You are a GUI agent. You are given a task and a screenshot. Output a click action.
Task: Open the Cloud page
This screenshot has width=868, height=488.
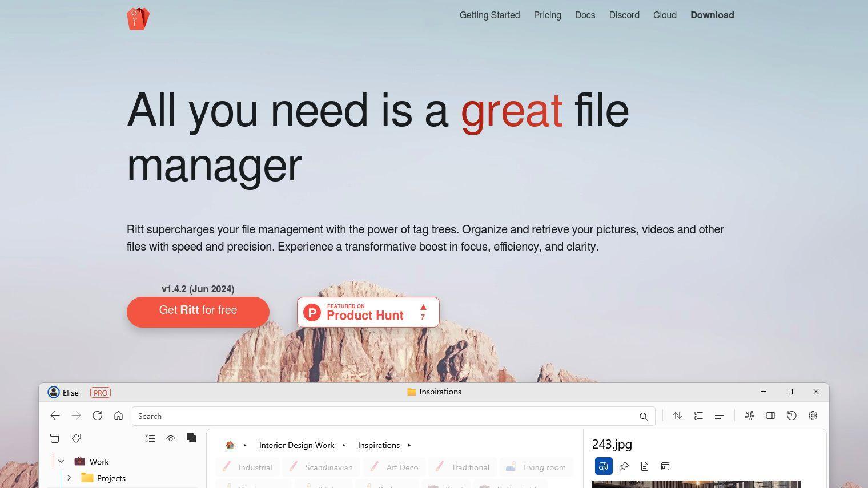coord(665,15)
